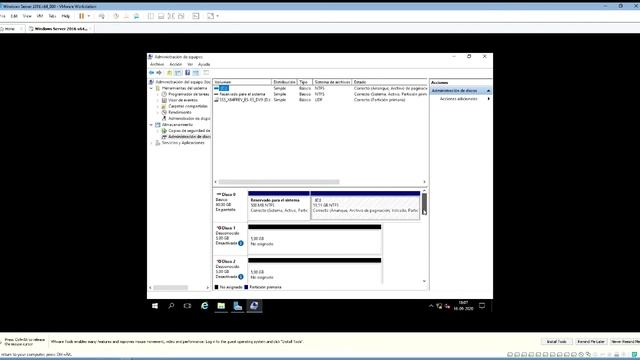
Task: Collapse the Administración de discos actions header
Action: [x=489, y=91]
